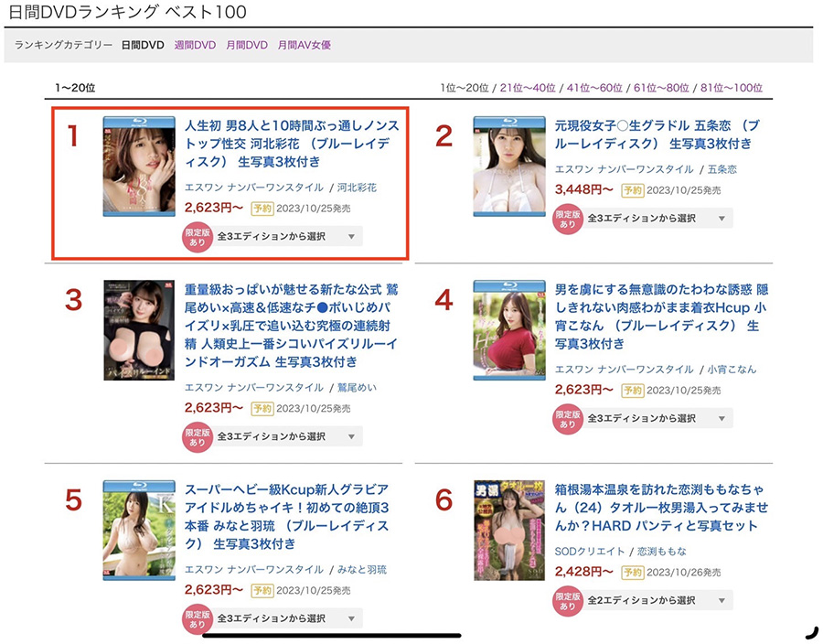
Task: Open the 全2エディションから選択 dropdown on rank 6
Action: (657, 600)
